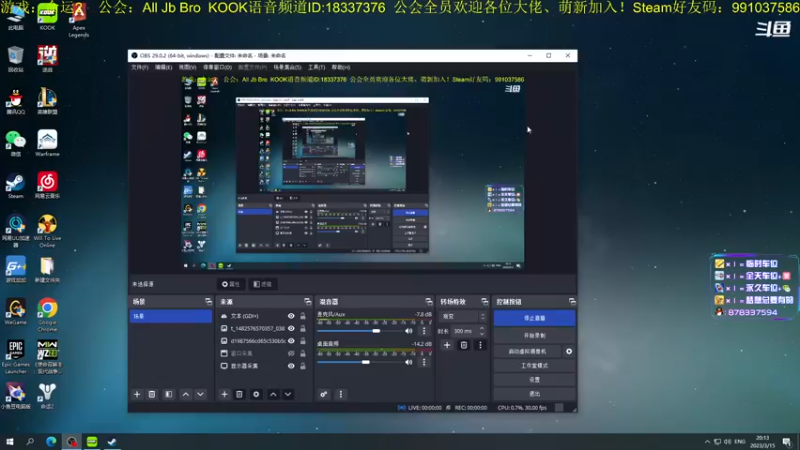This screenshot has width=800, height=450.
Task: Remove selected source via Sources trash icon
Action: pos(239,394)
